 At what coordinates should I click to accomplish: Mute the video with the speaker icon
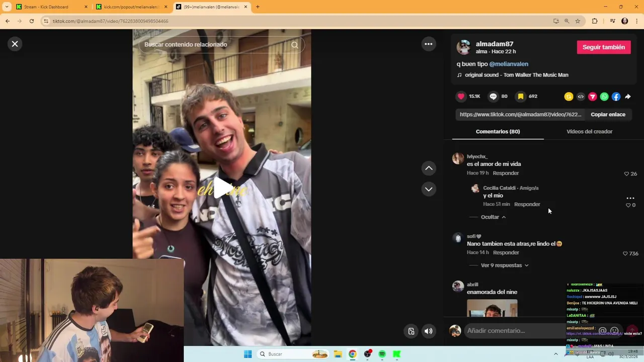(429, 331)
